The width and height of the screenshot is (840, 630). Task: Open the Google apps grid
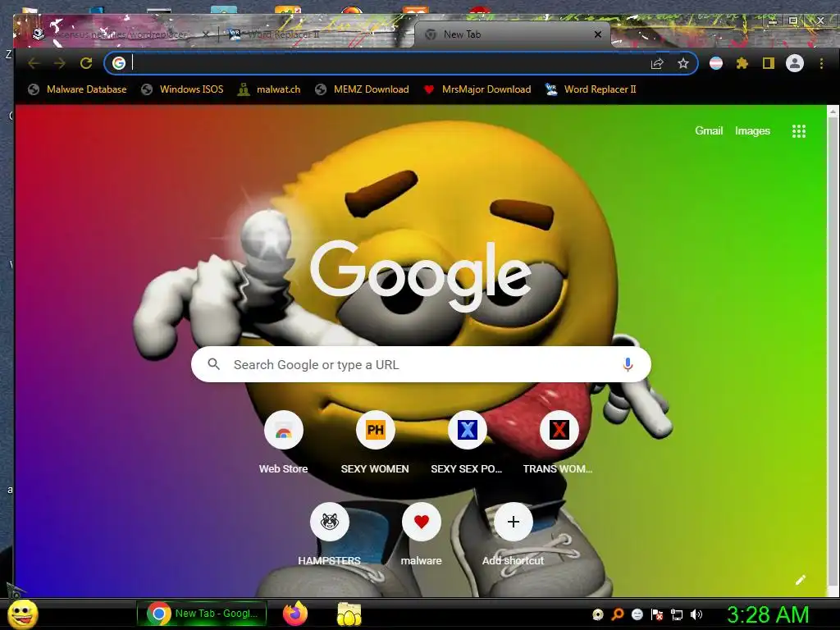pos(799,131)
